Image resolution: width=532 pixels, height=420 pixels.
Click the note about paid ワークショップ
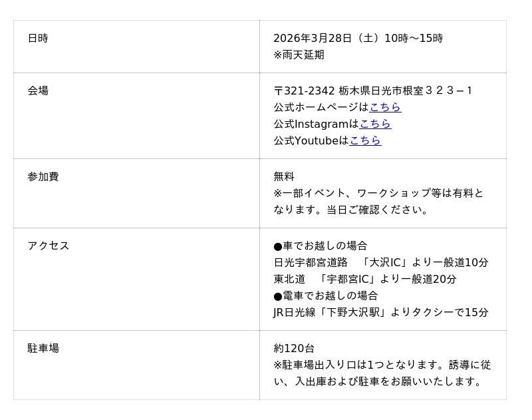point(378,201)
